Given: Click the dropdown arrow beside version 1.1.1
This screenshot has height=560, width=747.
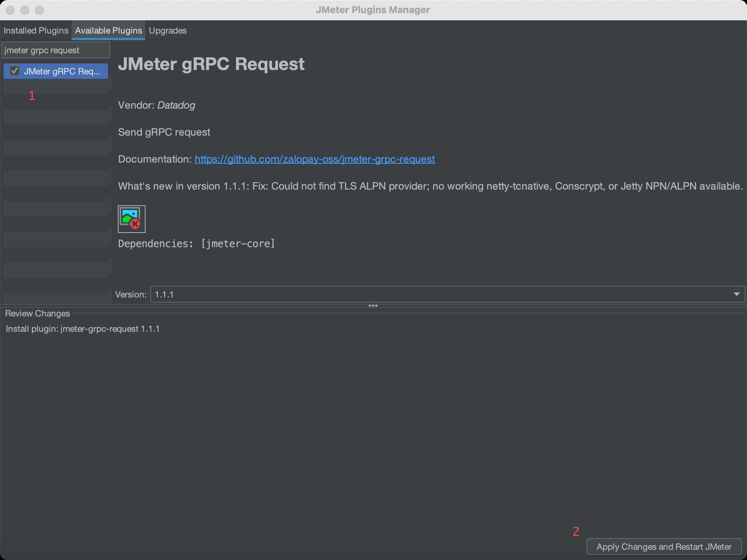Looking at the screenshot, I should point(738,294).
